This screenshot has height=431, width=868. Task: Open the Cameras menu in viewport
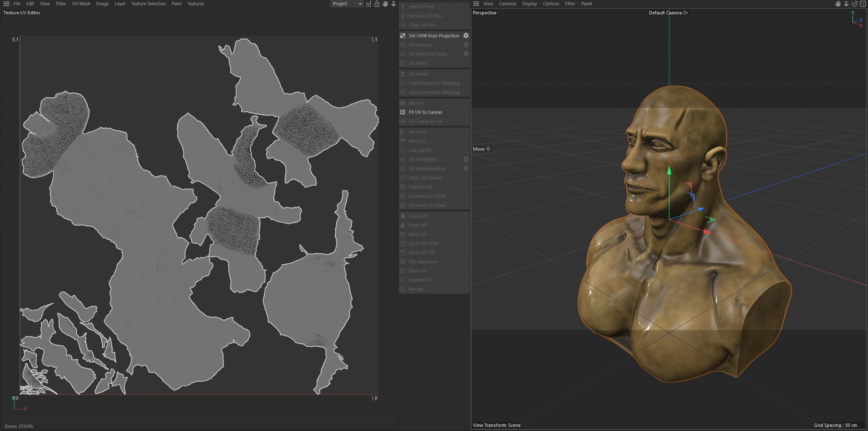[508, 4]
